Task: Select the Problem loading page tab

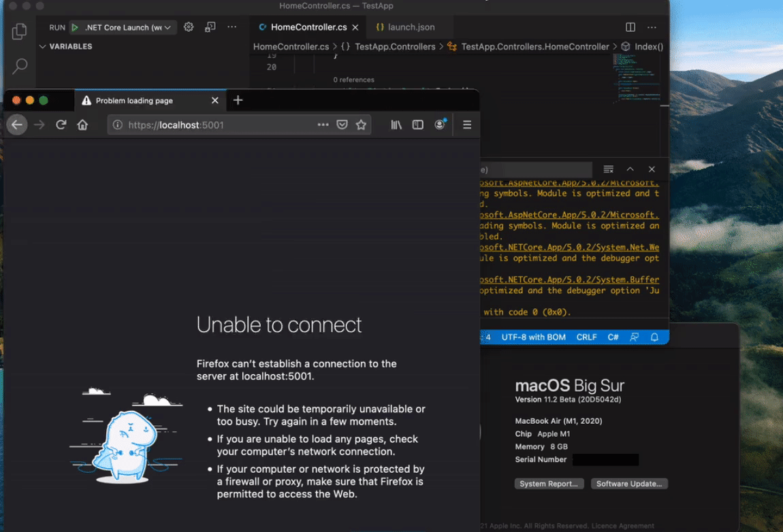Action: pyautogui.click(x=150, y=100)
